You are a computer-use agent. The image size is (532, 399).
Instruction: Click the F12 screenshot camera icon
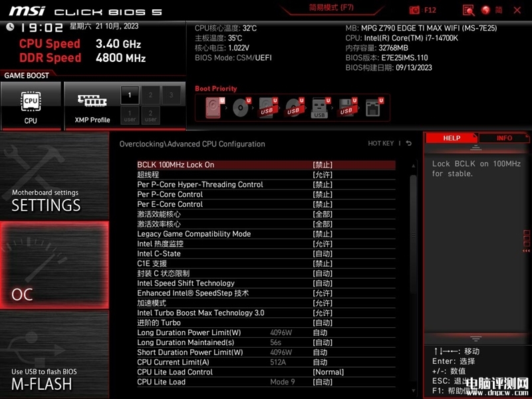click(x=414, y=10)
